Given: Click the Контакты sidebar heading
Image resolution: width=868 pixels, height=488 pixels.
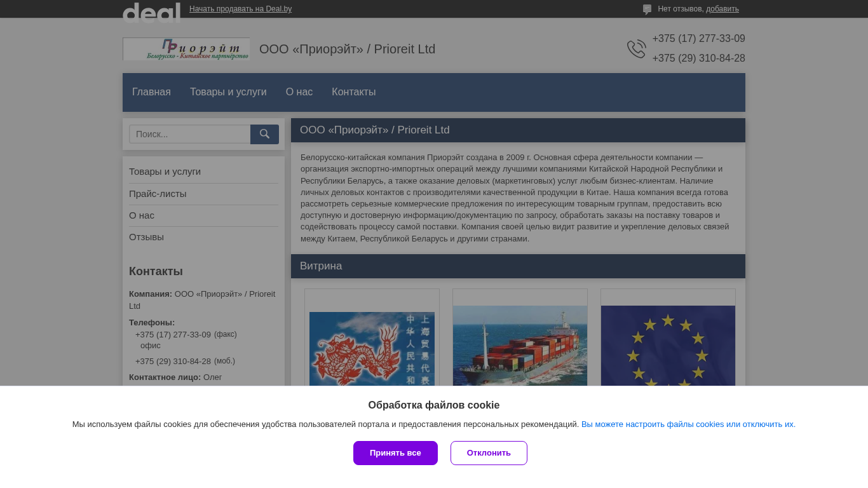Looking at the screenshot, I should (156, 271).
